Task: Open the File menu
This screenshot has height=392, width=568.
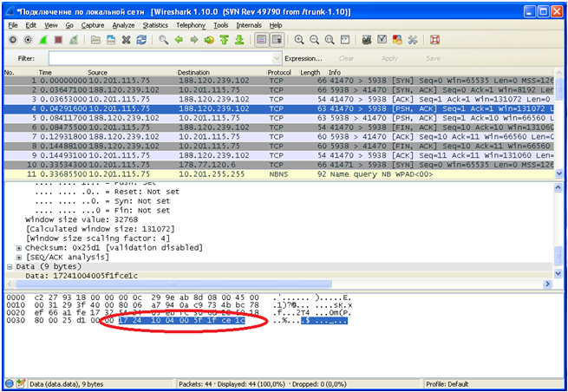Action: (x=13, y=25)
